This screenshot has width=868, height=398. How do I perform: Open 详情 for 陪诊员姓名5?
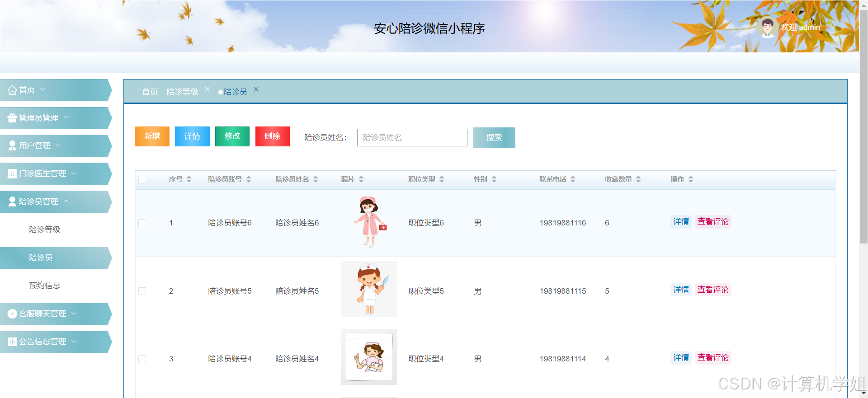[681, 290]
